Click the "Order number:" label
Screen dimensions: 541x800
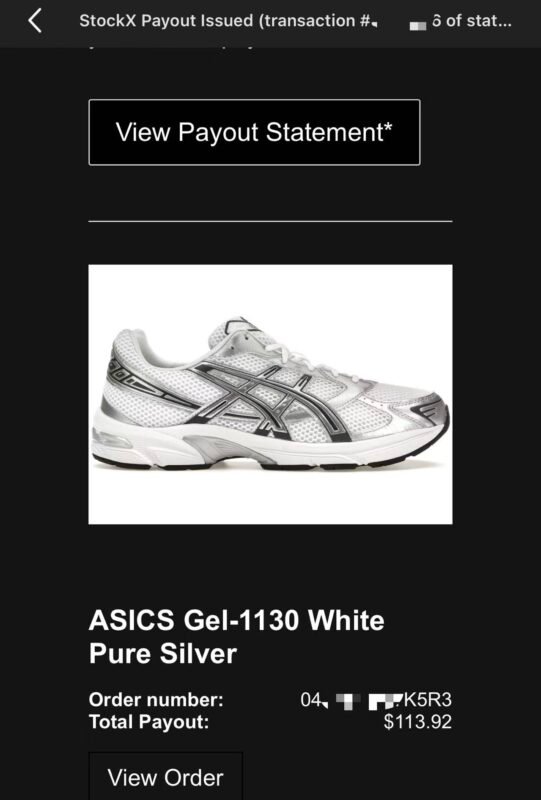click(x=156, y=699)
